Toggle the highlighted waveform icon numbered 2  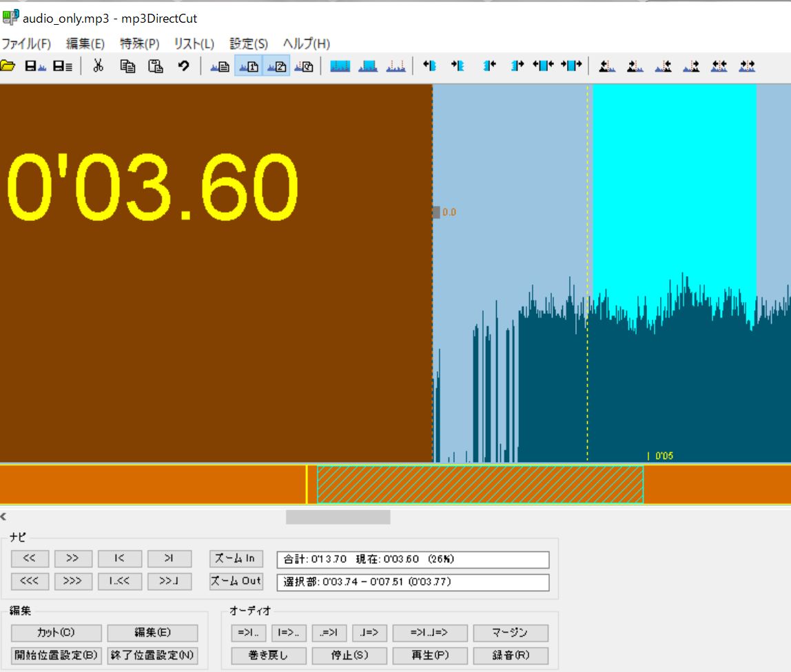276,66
